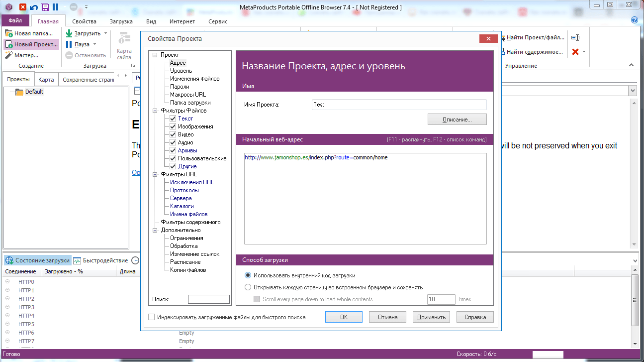
Task: Confirm the dialog with OK
Action: (x=344, y=317)
